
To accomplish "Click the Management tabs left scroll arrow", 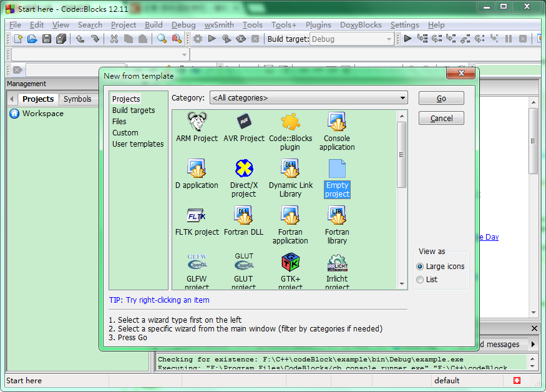I will coord(12,99).
